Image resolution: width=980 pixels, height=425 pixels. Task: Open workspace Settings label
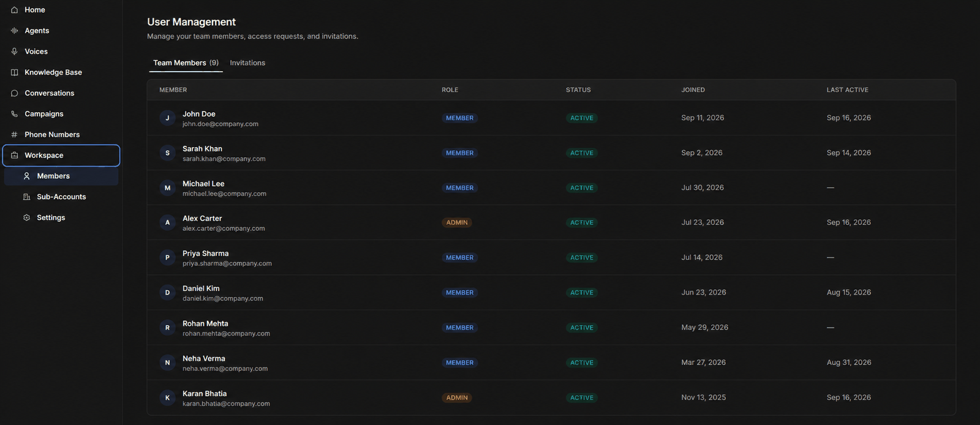coord(51,218)
